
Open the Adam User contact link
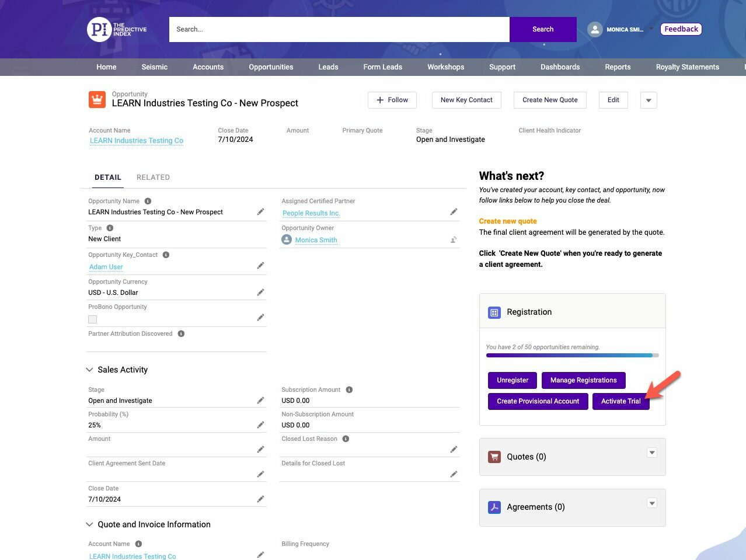[x=106, y=267]
